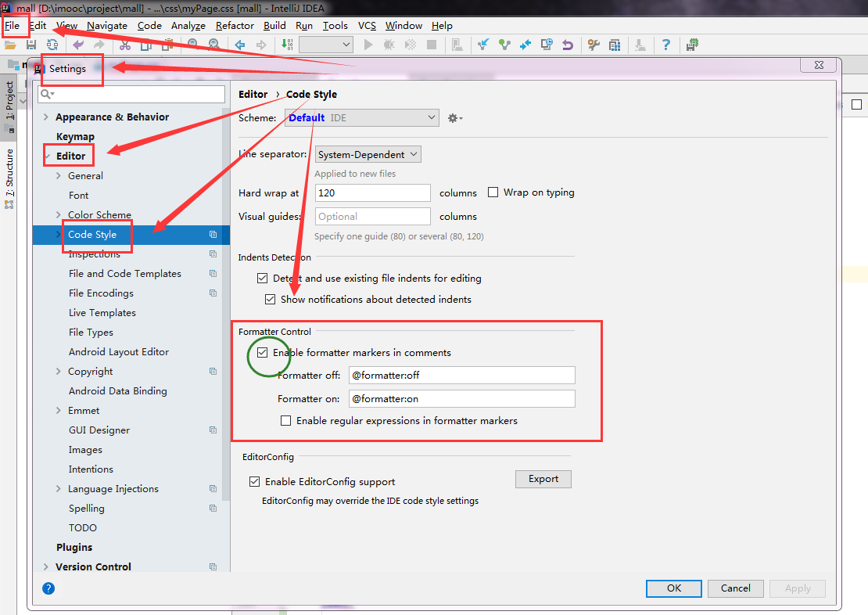Viewport: 868px width, 615px height.
Task: Click the project-level icon beside GUI Designer
Action: (x=213, y=430)
